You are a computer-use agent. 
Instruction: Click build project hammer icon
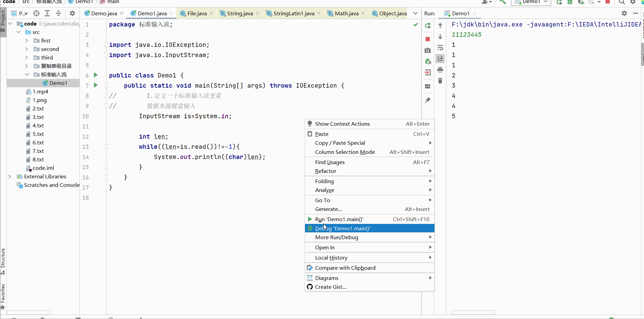(x=503, y=2)
